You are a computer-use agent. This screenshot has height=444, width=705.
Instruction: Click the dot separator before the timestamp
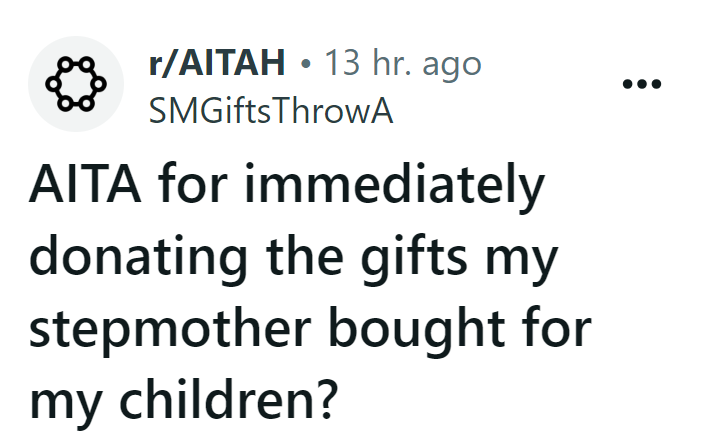click(x=306, y=67)
